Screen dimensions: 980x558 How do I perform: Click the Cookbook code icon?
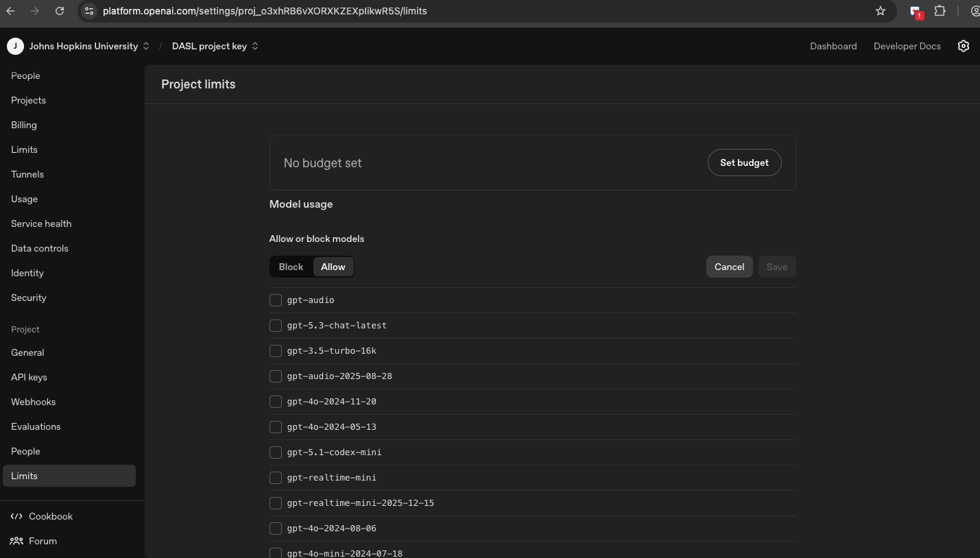point(16,516)
